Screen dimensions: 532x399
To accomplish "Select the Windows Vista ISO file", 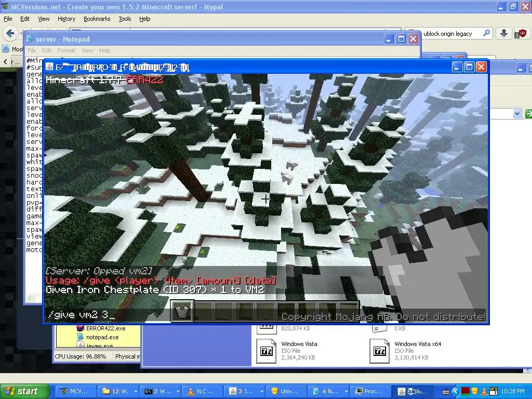I will (287, 351).
